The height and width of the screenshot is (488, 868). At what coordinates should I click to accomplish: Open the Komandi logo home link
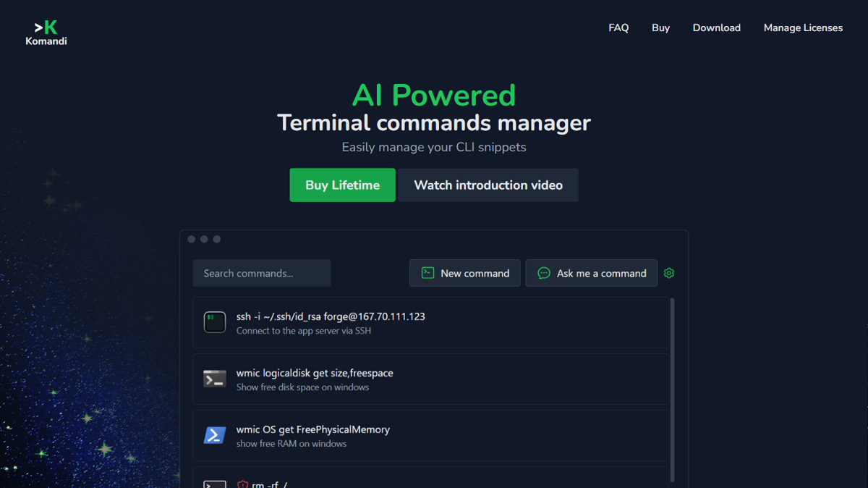click(x=46, y=33)
